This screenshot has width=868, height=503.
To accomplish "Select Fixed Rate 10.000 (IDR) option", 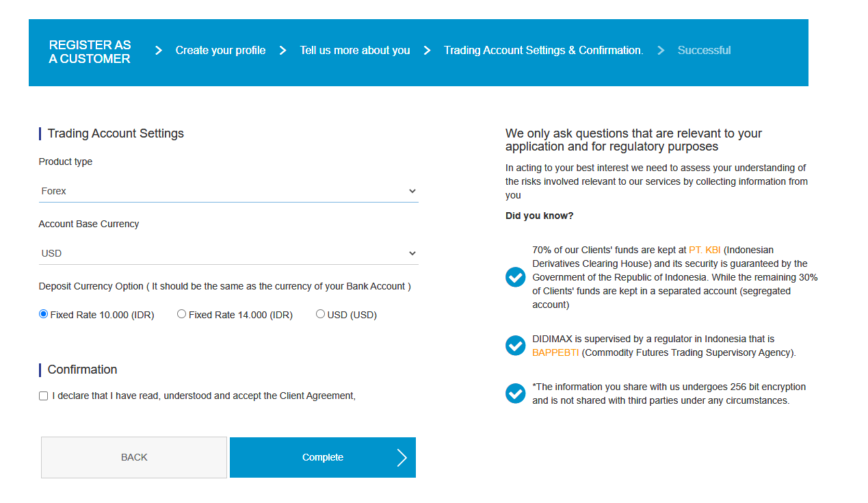I will (44, 314).
